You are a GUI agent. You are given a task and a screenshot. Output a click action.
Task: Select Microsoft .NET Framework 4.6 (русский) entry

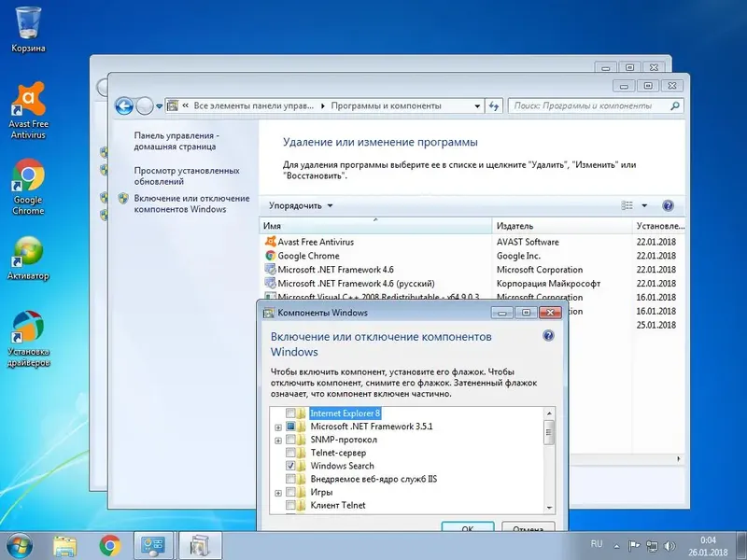[356, 284]
